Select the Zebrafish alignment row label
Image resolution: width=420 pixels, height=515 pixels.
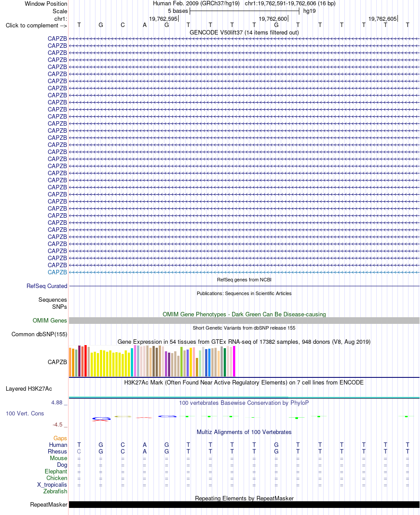tap(55, 492)
